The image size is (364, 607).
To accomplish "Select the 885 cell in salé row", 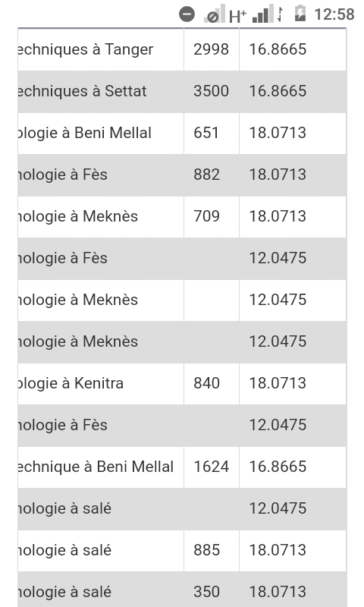I will 212,551.
